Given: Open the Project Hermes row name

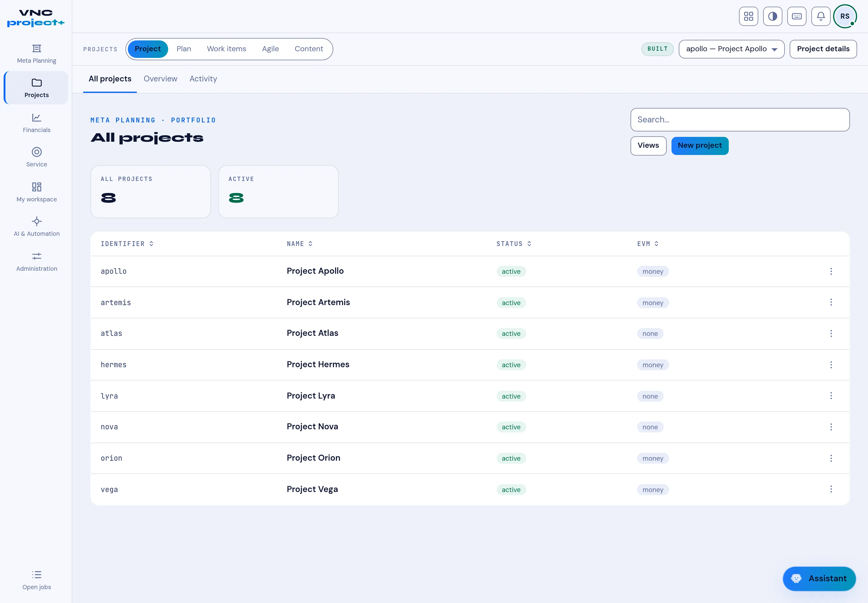Looking at the screenshot, I should [x=318, y=365].
